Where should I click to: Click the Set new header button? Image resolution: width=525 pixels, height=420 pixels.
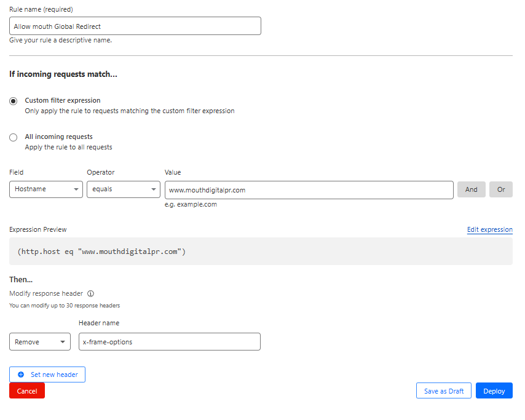point(47,374)
